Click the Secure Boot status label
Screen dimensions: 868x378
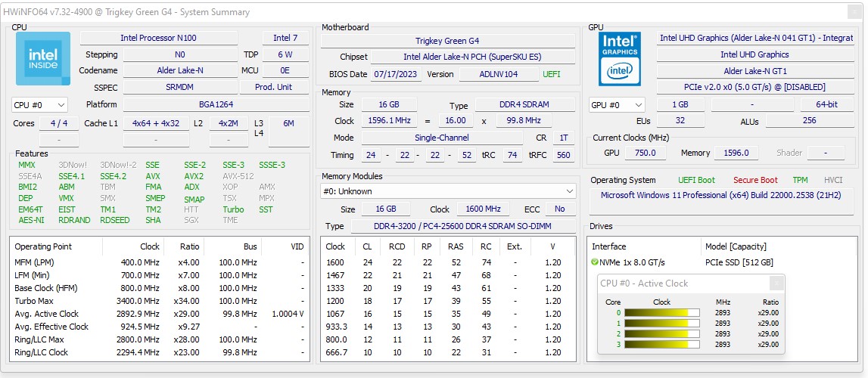click(754, 180)
